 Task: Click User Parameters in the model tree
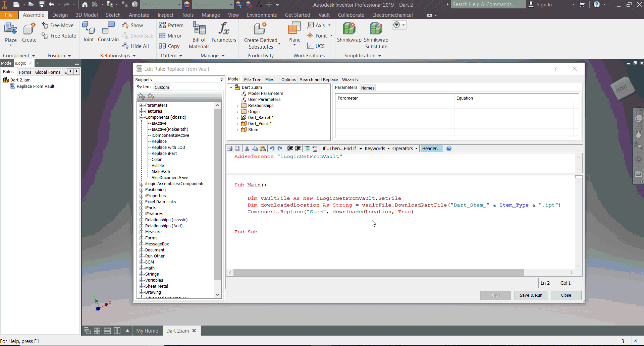(264, 100)
